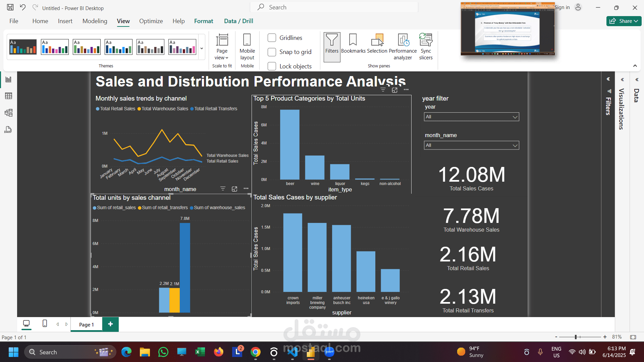Enable Snap to grid

(272, 52)
